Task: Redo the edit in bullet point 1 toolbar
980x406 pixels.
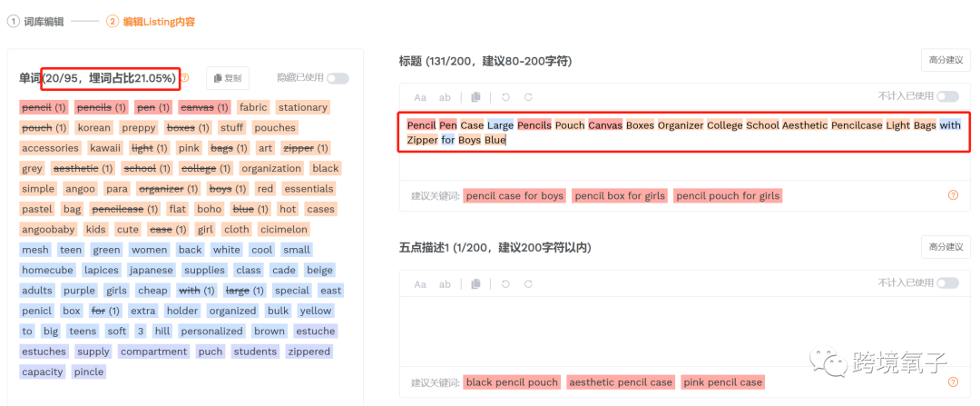Action: [x=528, y=284]
